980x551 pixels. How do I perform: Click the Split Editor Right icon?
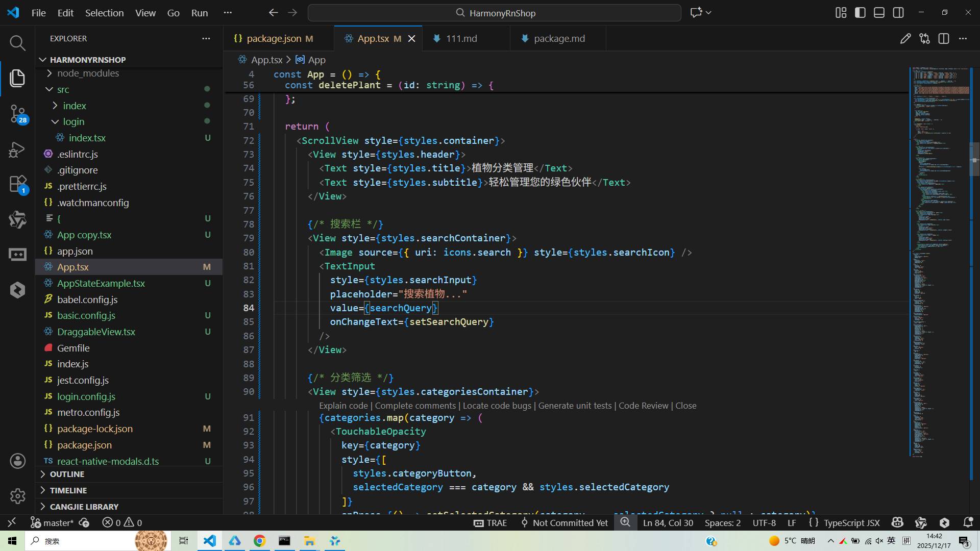944,39
